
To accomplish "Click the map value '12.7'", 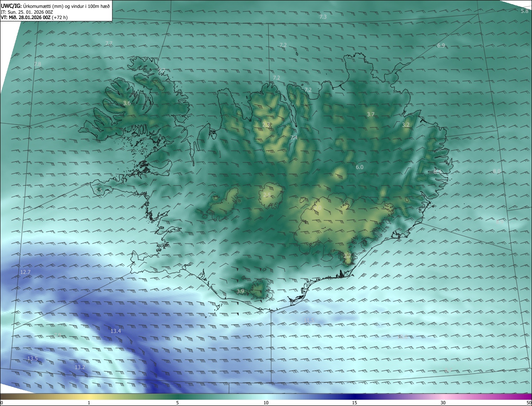I will (25, 272).
